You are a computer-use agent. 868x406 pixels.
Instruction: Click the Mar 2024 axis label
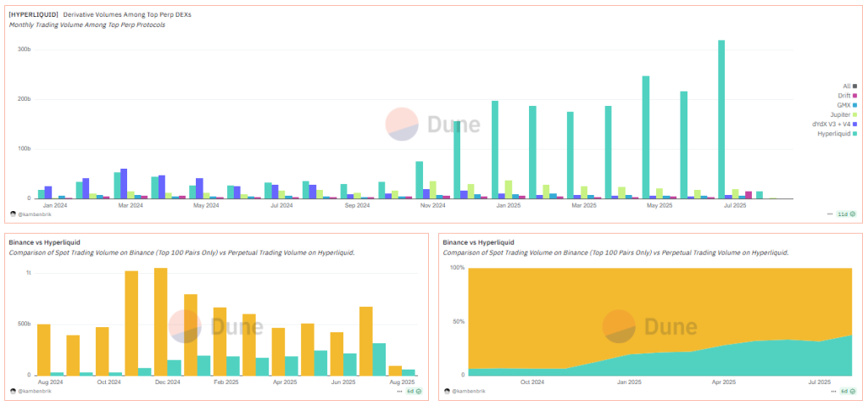tap(131, 205)
